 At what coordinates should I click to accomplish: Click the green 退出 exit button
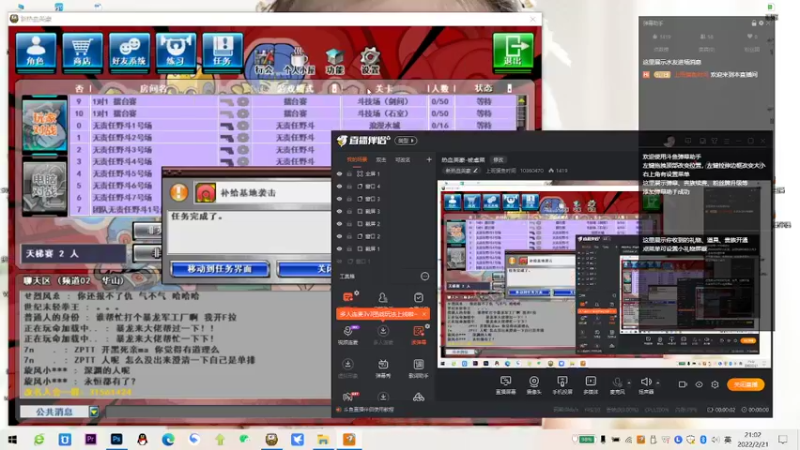coord(513,51)
